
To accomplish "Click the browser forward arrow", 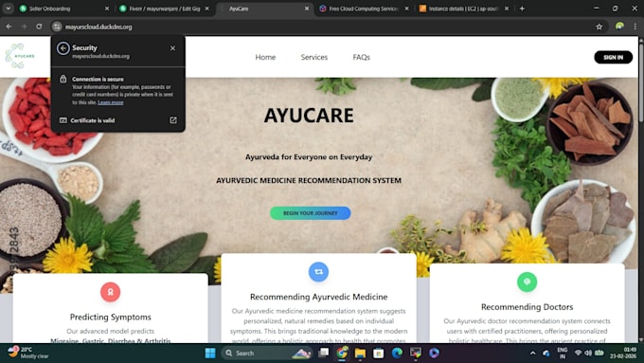I will pos(24,27).
